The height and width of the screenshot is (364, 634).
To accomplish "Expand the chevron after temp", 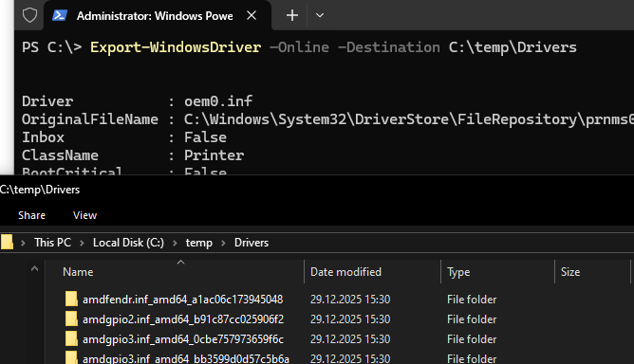I will pos(223,243).
